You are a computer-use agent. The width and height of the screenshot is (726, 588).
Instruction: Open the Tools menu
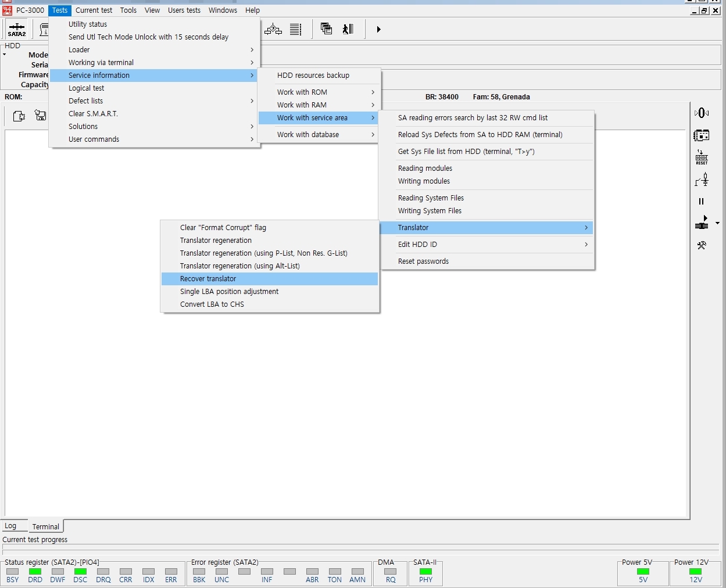point(128,10)
